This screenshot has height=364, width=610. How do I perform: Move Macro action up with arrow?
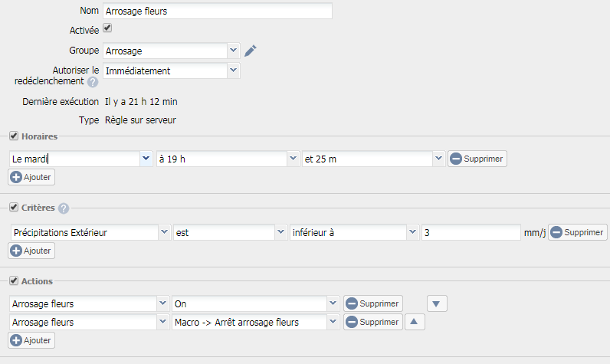415,322
